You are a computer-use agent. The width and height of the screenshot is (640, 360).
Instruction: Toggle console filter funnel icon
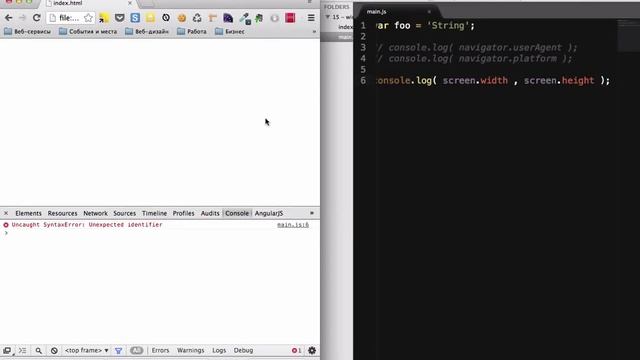(118, 351)
